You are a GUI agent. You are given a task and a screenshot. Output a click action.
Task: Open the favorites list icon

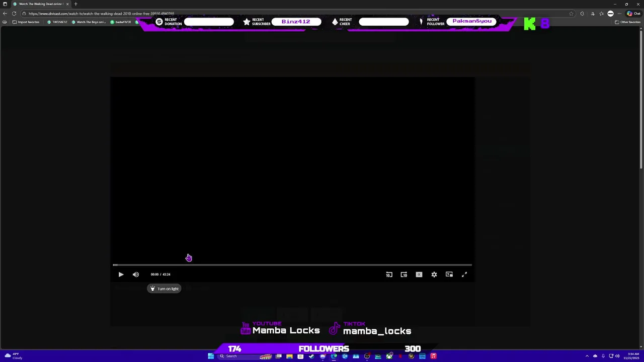(601, 14)
